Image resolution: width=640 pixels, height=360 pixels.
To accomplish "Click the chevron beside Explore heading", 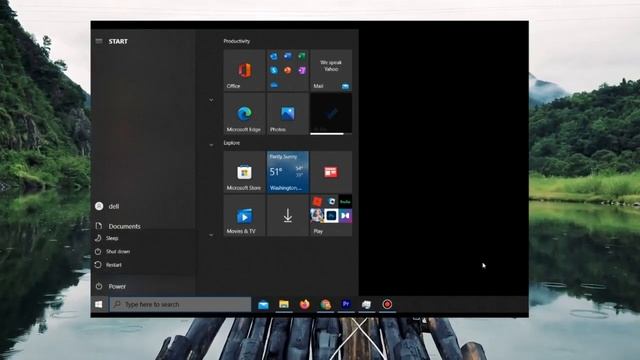I will [211, 145].
